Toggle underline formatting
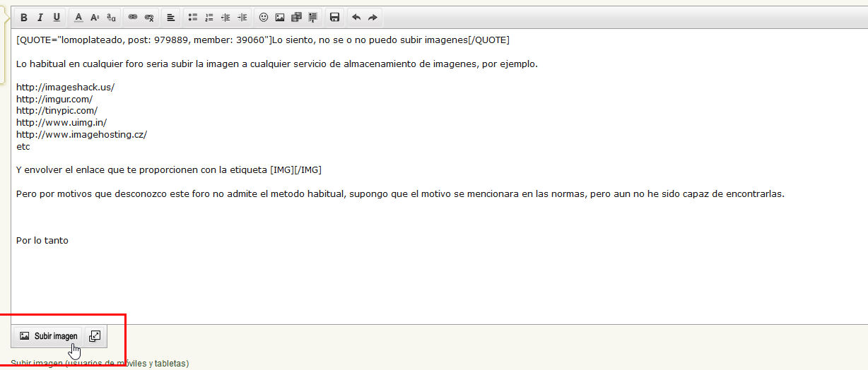Screen dimensions: 868x370 pos(57,17)
